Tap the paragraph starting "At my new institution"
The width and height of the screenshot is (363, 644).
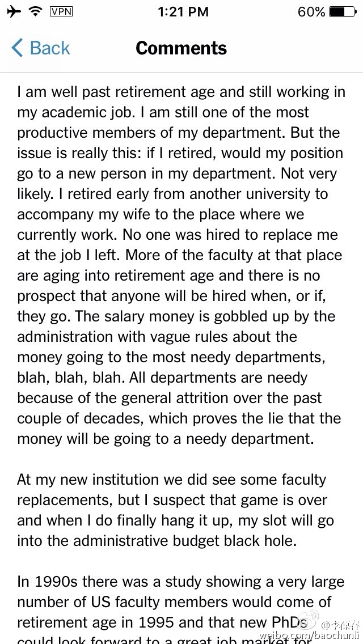171,480
